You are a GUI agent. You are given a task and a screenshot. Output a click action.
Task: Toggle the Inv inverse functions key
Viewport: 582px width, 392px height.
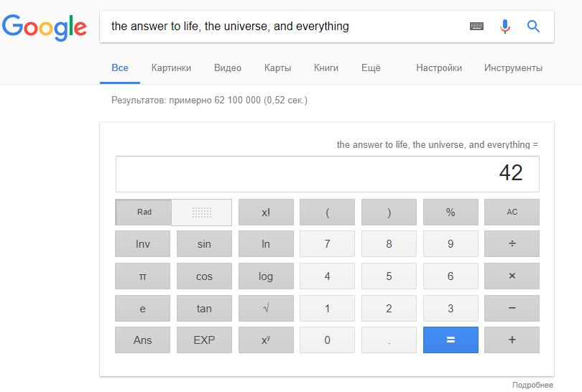click(x=143, y=244)
